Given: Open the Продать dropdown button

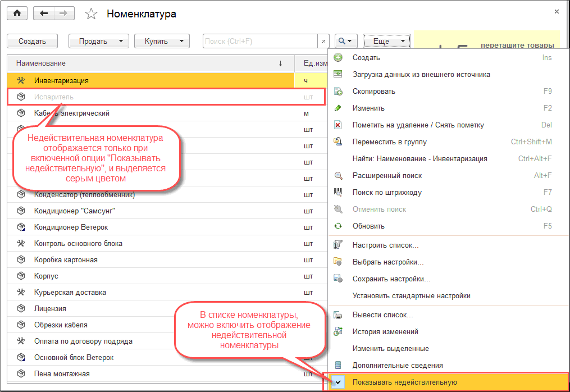Looking at the screenshot, I should 99,41.
